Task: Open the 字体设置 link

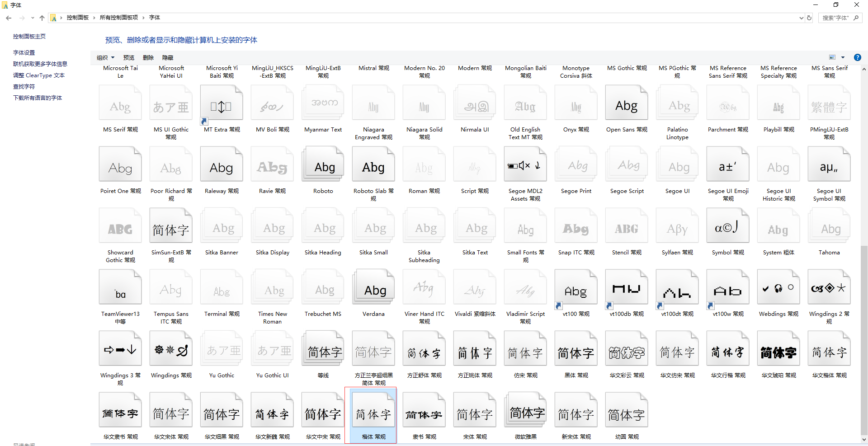Action: [24, 53]
